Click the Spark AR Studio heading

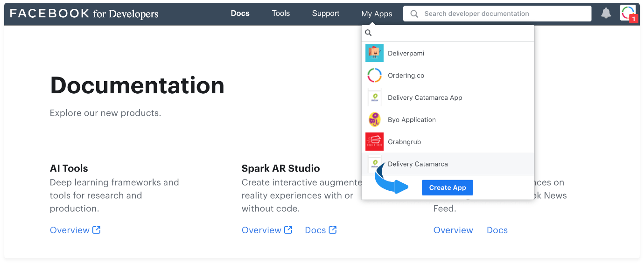click(281, 168)
